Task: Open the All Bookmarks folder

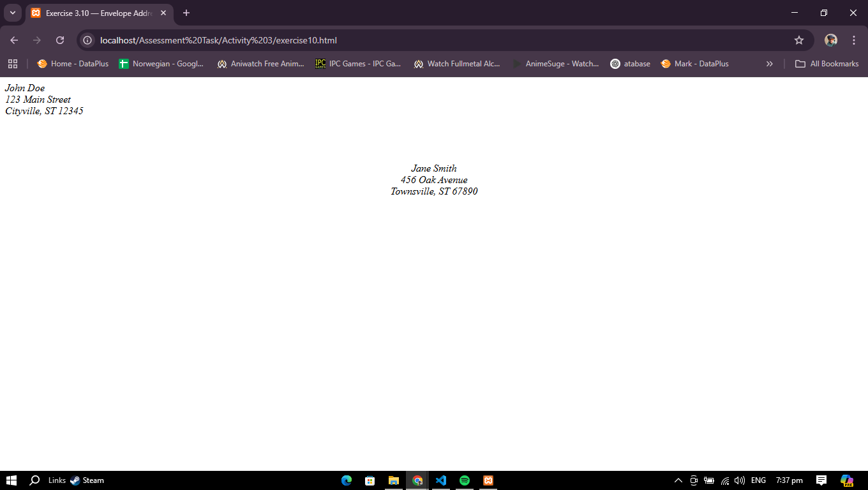Action: point(827,64)
